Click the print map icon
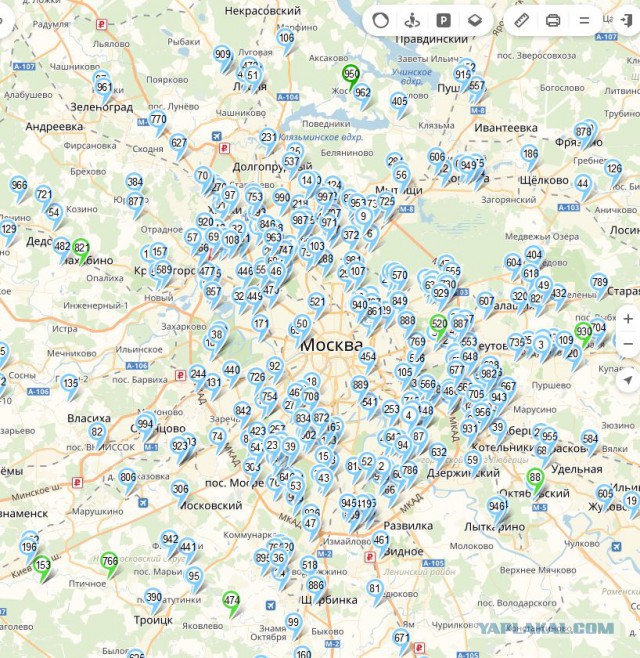Screen dimensions: 640x658 [553, 20]
